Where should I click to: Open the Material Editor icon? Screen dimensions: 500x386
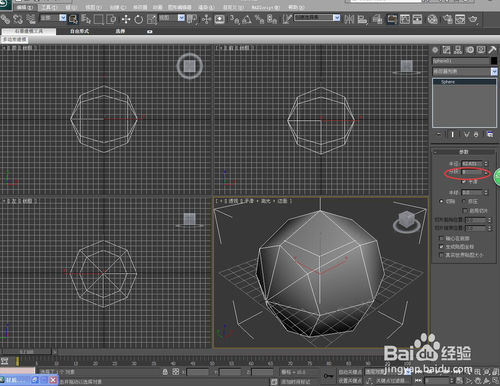432,19
